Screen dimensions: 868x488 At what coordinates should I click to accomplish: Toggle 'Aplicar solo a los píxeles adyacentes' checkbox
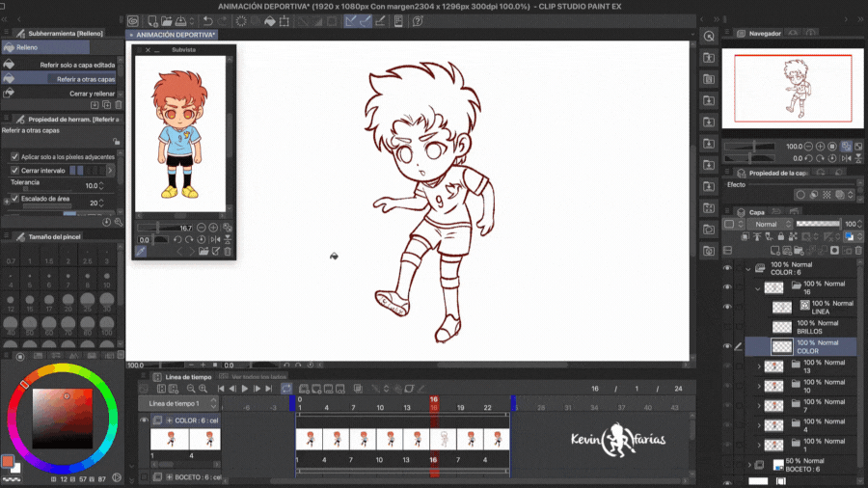point(14,156)
